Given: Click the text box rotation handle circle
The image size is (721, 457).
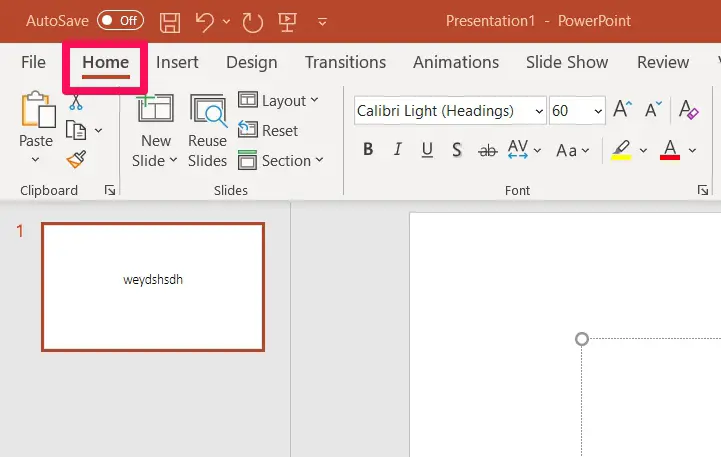Looking at the screenshot, I should 582,339.
